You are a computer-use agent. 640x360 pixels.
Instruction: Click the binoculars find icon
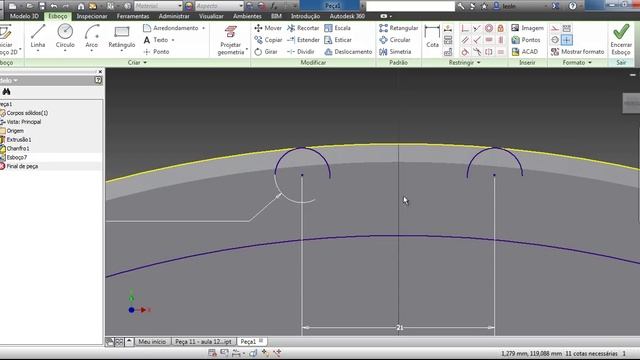click(x=6, y=91)
